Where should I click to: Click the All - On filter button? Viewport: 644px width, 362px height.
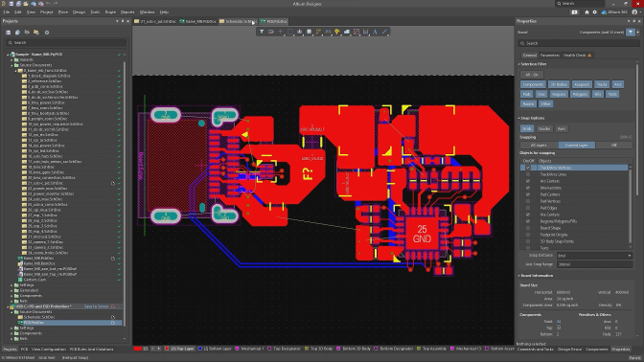532,75
